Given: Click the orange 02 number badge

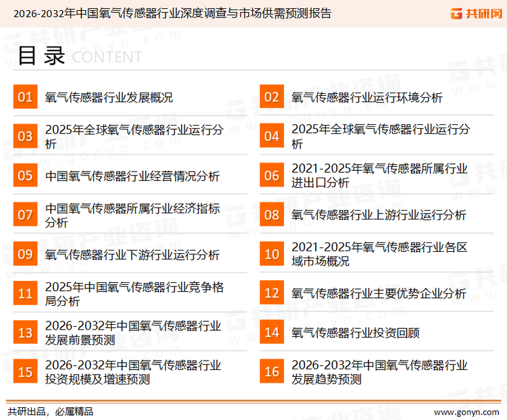Looking at the screenshot, I should pyautogui.click(x=272, y=97).
